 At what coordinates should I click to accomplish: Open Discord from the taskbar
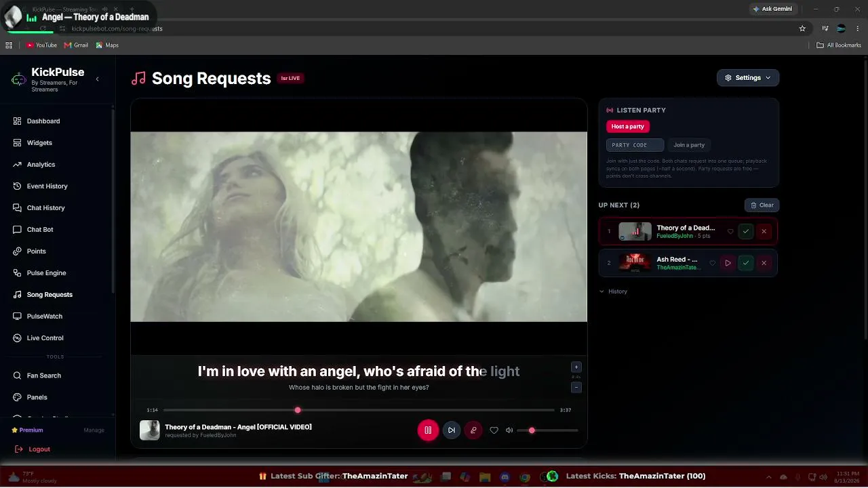click(505, 477)
